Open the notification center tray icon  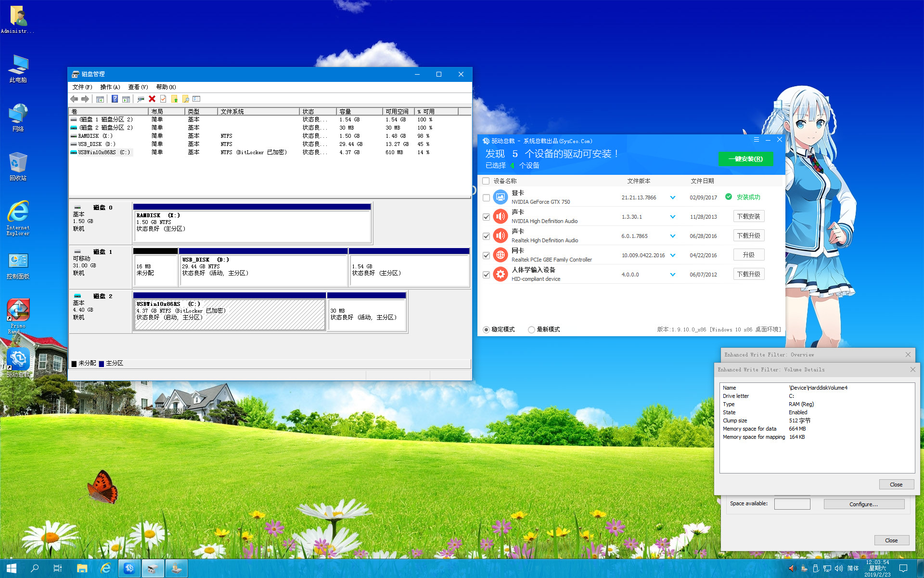pyautogui.click(x=903, y=568)
